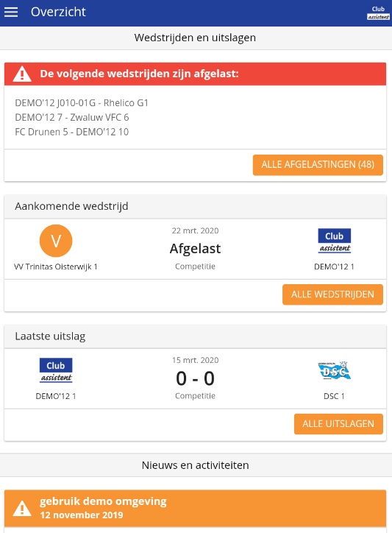Viewport: 392px width, 533px height.
Task: Click DEMO'12 1 logo in upcoming match
Action: (x=334, y=241)
